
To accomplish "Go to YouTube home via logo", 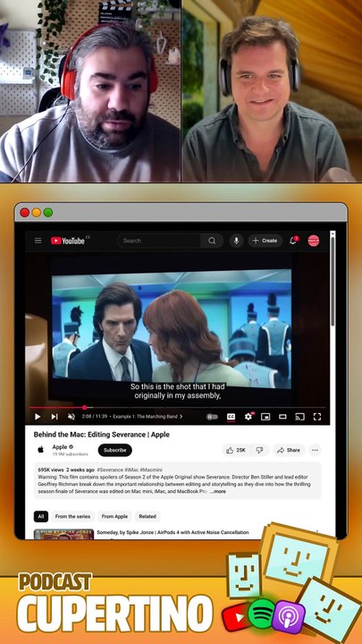I will [x=68, y=241].
